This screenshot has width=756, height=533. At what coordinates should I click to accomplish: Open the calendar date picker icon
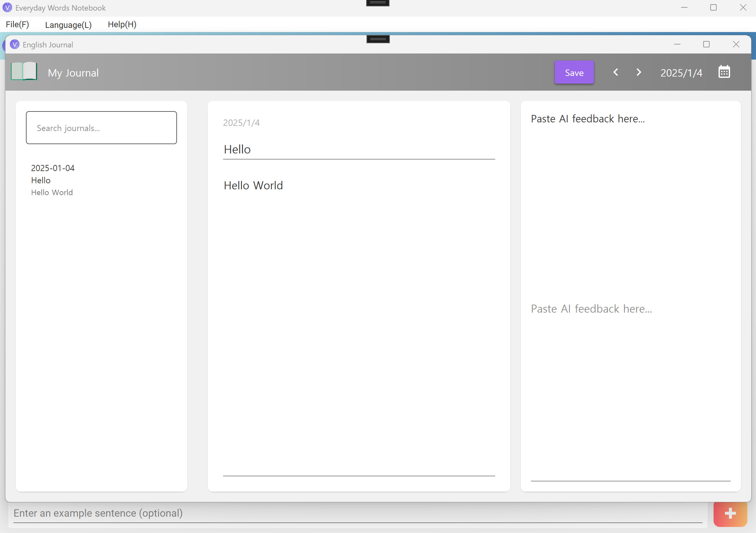pos(724,72)
